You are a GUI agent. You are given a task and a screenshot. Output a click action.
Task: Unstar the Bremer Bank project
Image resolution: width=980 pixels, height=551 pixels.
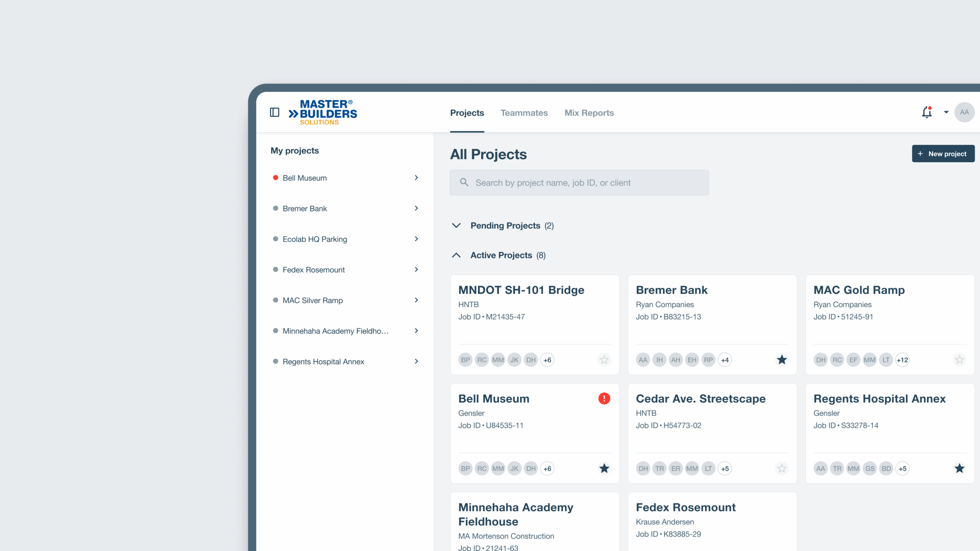pos(782,360)
